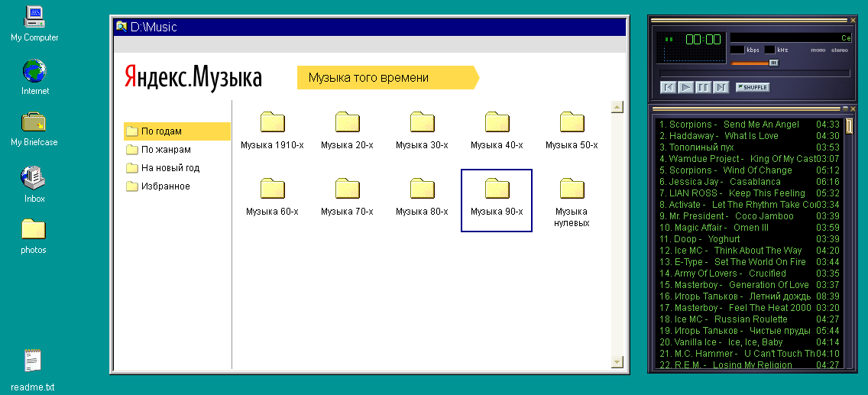Select На новый год in sidebar
Screen dimensions: 868x395
pyautogui.click(x=163, y=167)
